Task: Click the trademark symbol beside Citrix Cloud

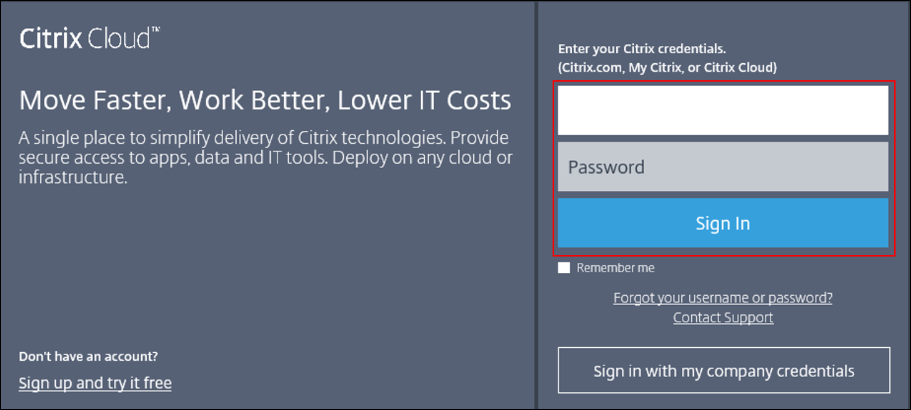Action: point(155,32)
